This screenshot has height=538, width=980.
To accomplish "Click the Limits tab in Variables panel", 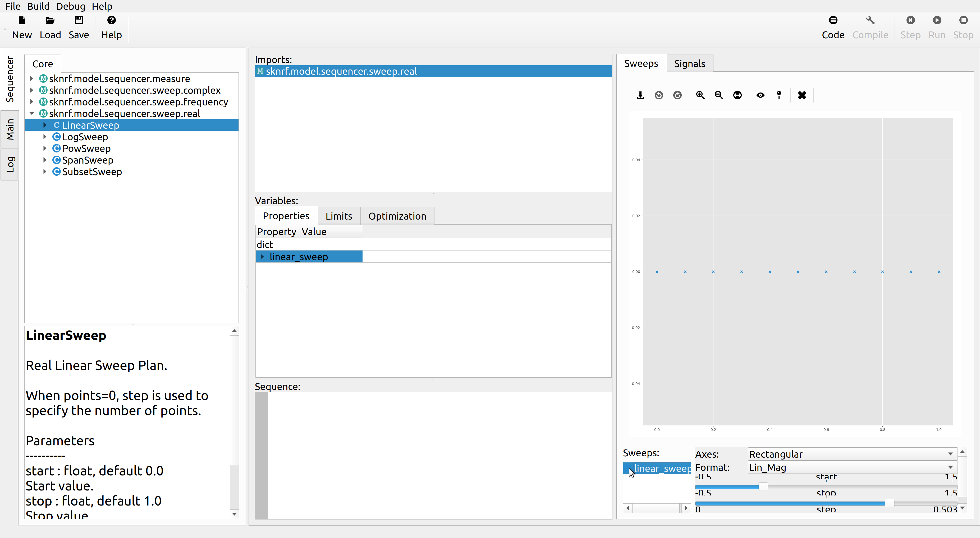I will [x=339, y=216].
